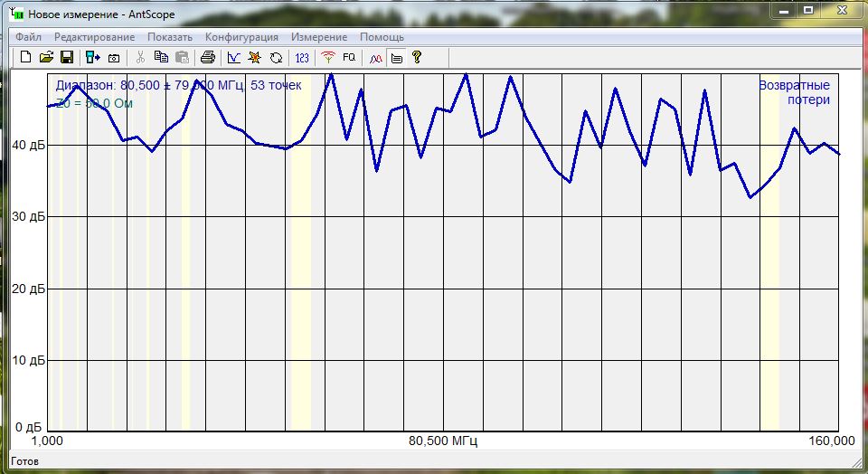Screen dimensions: 868x474
Task: Toggle the pressed legend list toolbar button
Action: [x=396, y=57]
